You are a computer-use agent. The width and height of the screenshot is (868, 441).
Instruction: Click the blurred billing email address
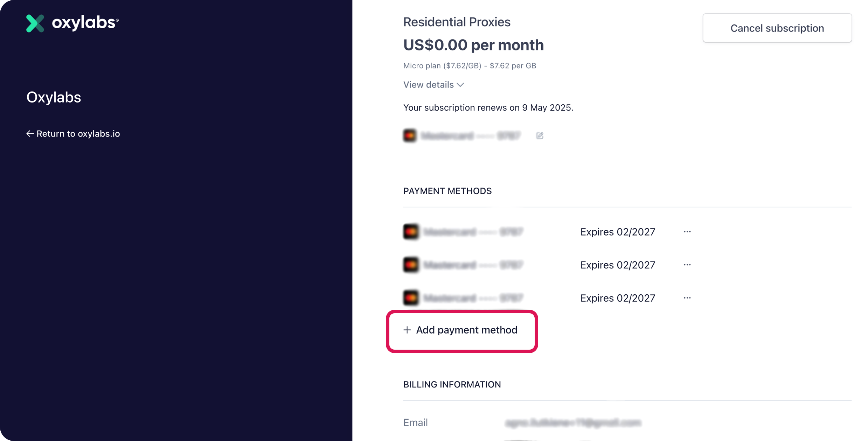[573, 423]
